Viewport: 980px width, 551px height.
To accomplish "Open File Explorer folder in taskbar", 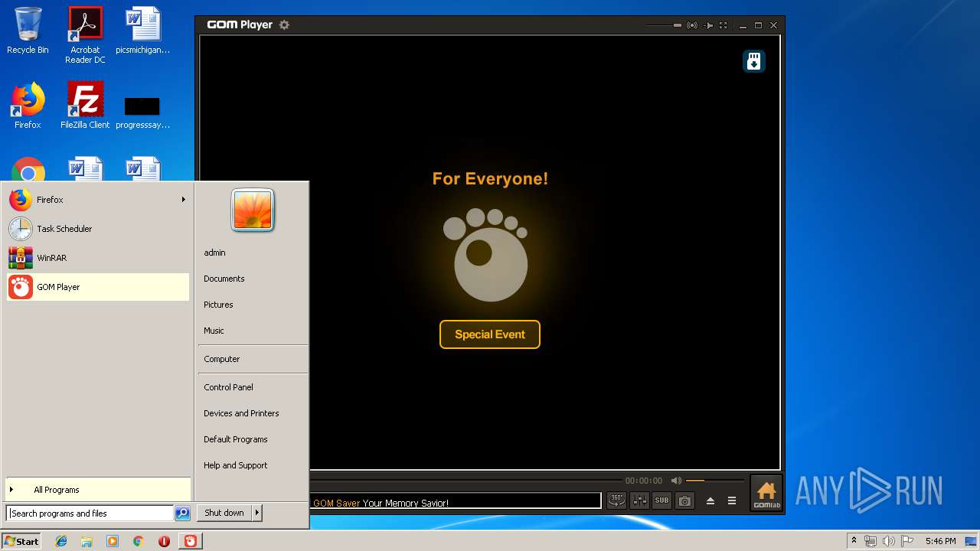I will pyautogui.click(x=87, y=541).
